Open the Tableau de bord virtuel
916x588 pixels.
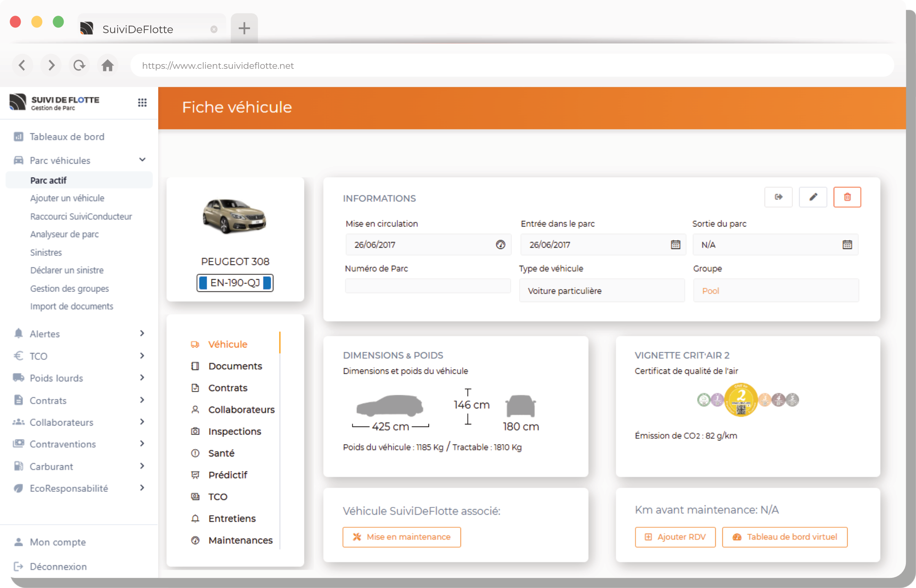[x=785, y=537]
